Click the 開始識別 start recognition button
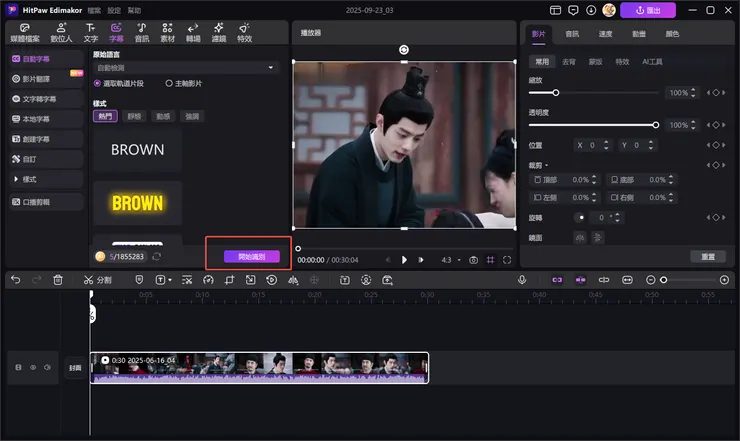Screen dimensions: 740x441 coord(252,256)
